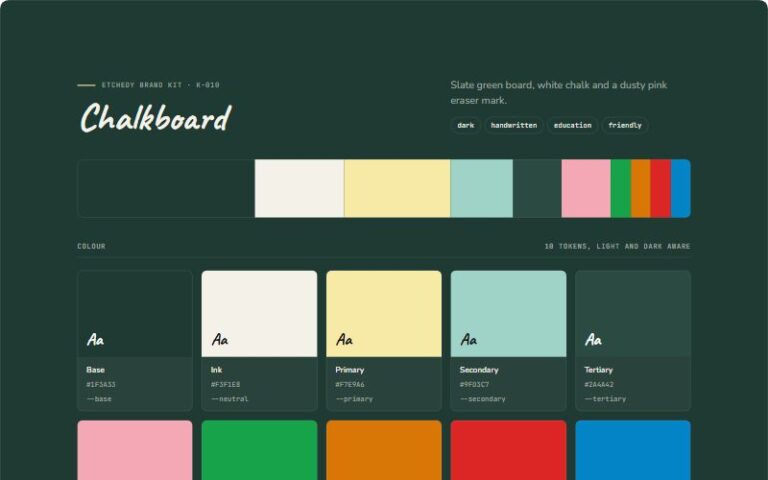Click the hex code under Primary
768x480 pixels.
pos(350,384)
